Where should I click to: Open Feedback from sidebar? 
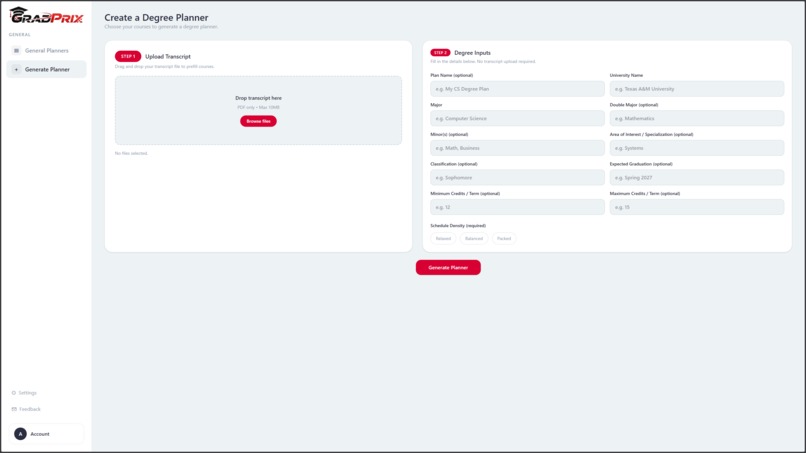tap(26, 409)
